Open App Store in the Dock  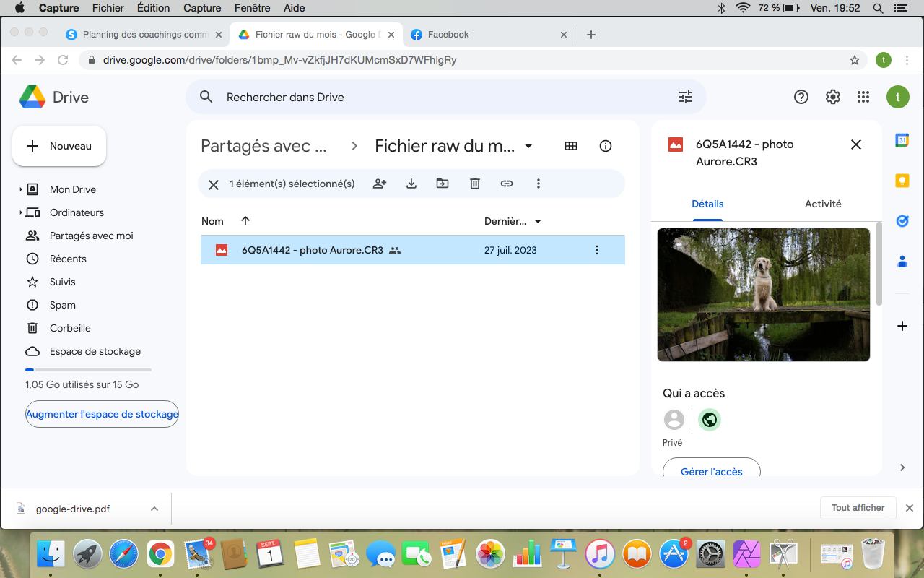(674, 554)
